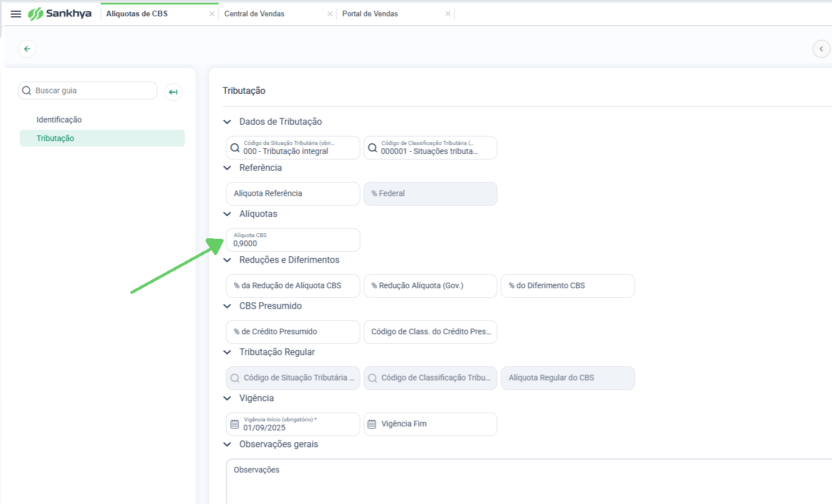Open search icon for Código de Classificação Tributária
The height and width of the screenshot is (504, 832).
(x=372, y=148)
